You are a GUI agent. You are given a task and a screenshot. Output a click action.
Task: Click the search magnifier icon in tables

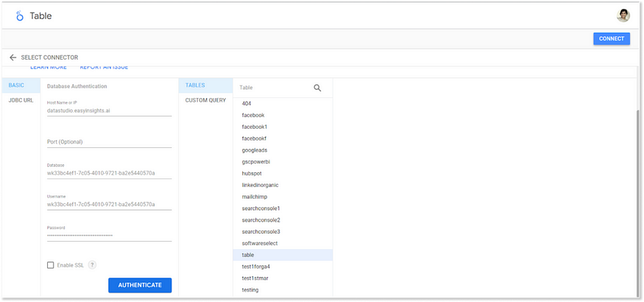[317, 88]
